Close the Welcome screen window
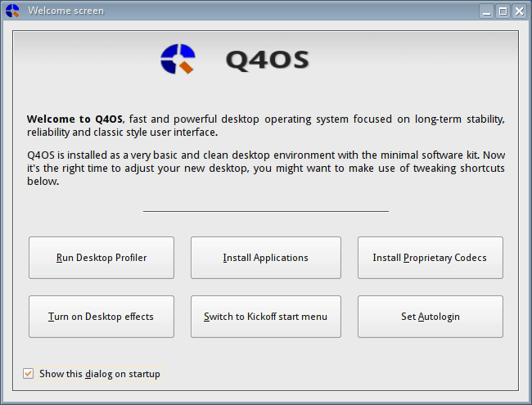The height and width of the screenshot is (405, 532). (x=519, y=11)
